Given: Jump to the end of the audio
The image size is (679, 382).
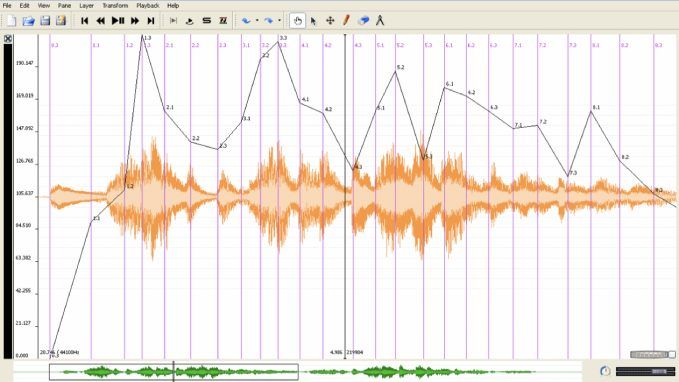Looking at the screenshot, I should (x=151, y=20).
